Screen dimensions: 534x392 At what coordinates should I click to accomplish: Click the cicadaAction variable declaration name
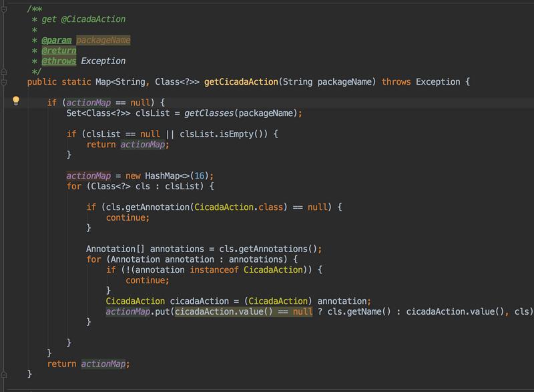199,301
